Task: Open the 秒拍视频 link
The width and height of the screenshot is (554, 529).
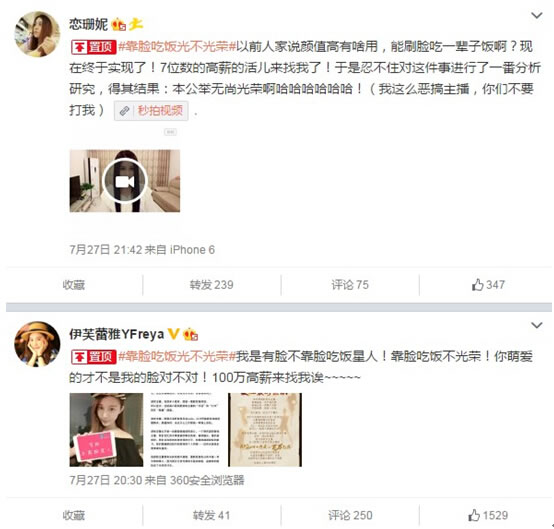Action: click(151, 111)
